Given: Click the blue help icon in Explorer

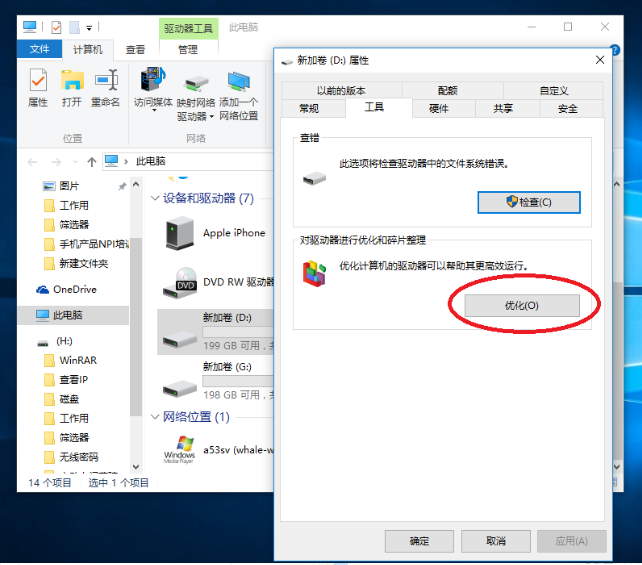Looking at the screenshot, I should [x=615, y=50].
